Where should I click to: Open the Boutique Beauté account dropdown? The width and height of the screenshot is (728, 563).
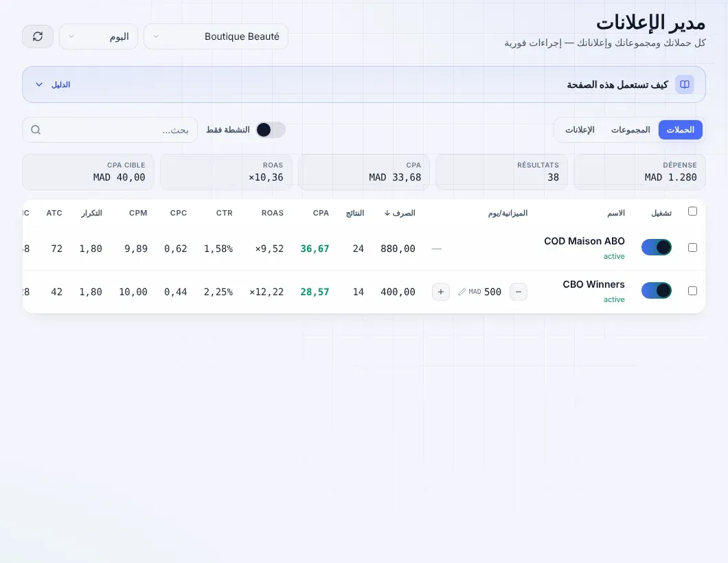216,36
